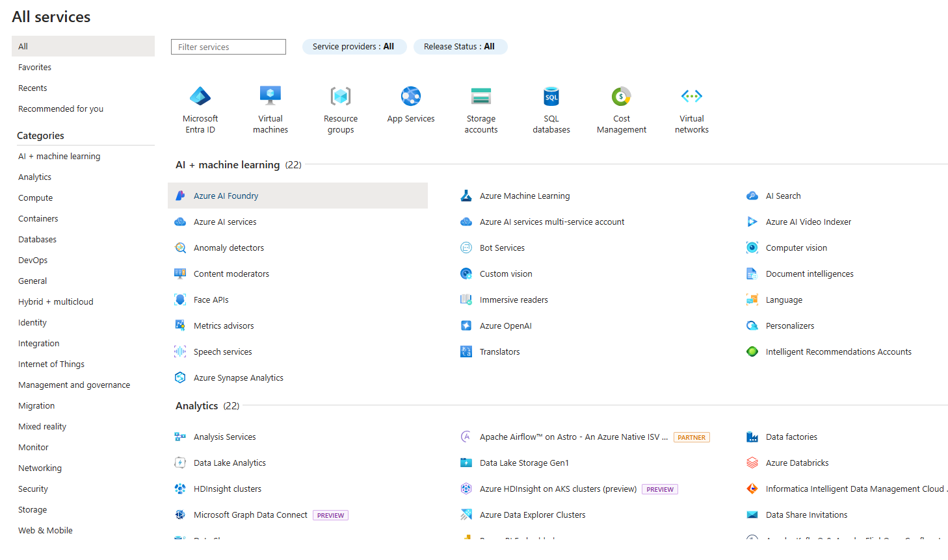Open Azure AI services multi-service account
Image resolution: width=948 pixels, height=560 pixels.
point(552,222)
